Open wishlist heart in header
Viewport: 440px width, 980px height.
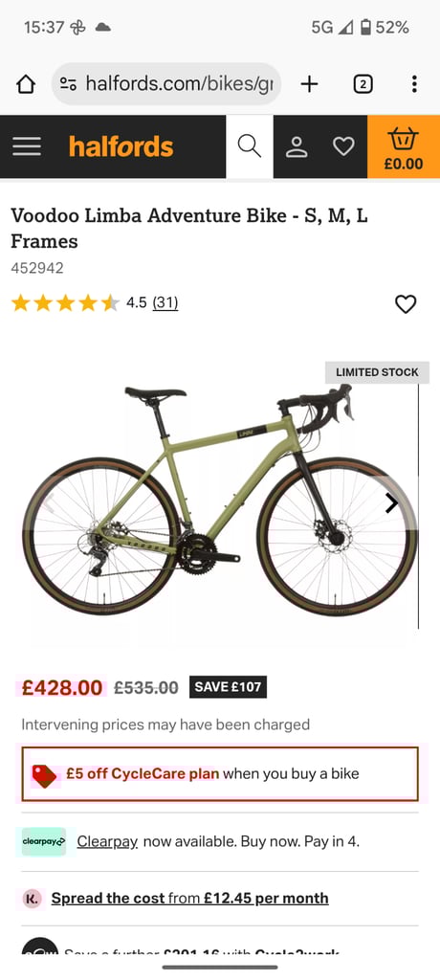pos(343,146)
